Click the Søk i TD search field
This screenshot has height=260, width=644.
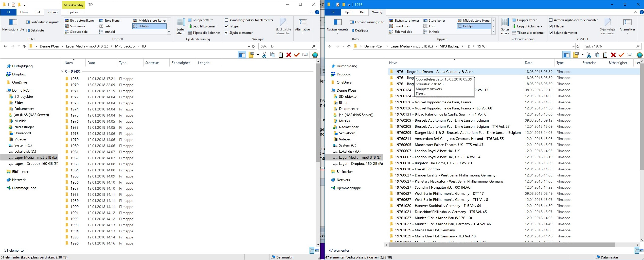click(288, 46)
